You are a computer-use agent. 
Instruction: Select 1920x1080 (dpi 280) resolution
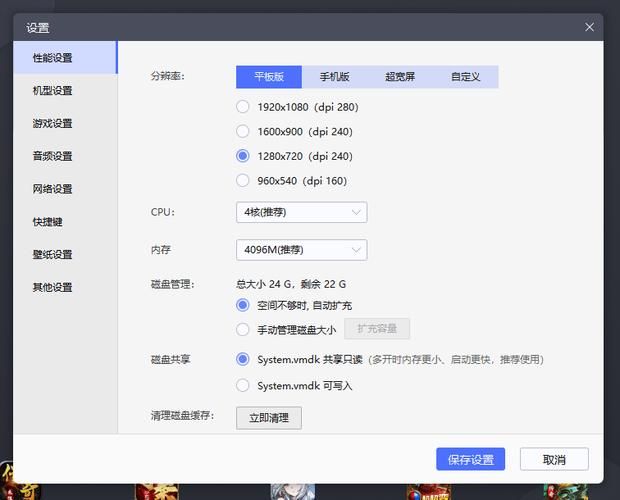243,107
